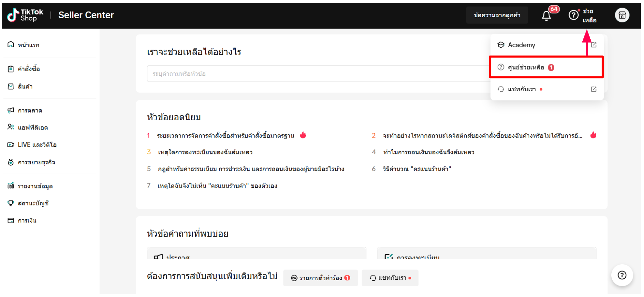Open the shop profile icon
The height and width of the screenshot is (297, 644).
point(622,15)
